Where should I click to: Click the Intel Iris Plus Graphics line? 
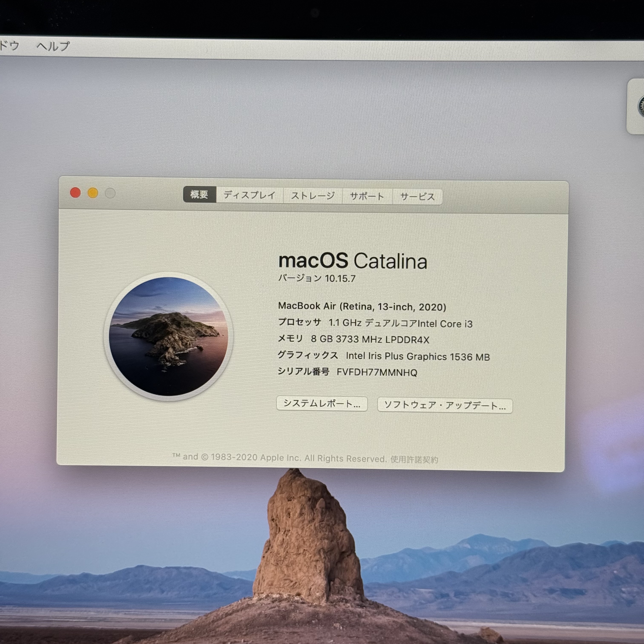(418, 356)
